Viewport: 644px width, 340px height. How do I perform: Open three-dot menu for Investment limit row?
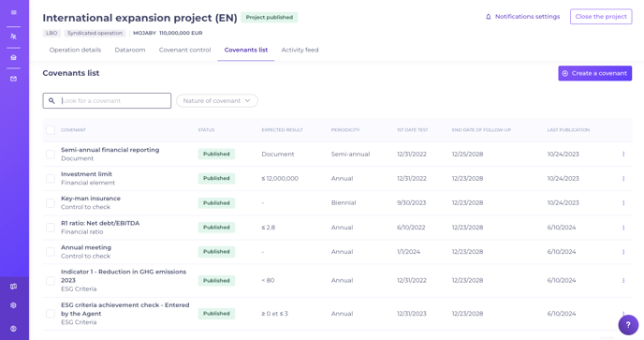pyautogui.click(x=623, y=178)
